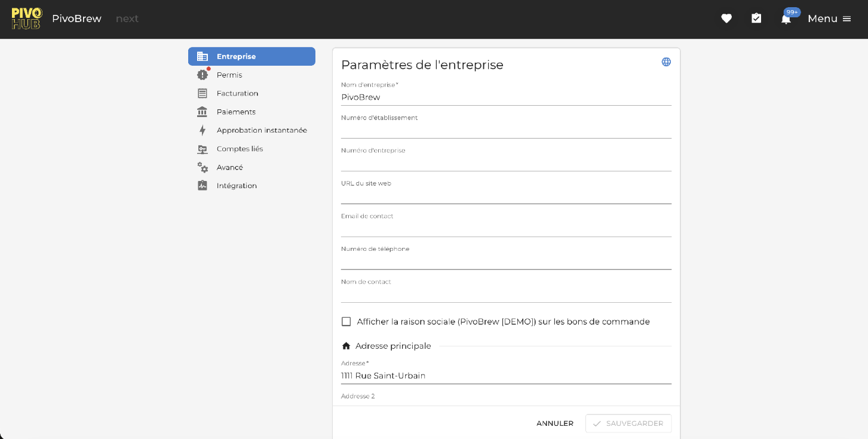Switch to Avancé settings
868x439 pixels.
(251, 167)
